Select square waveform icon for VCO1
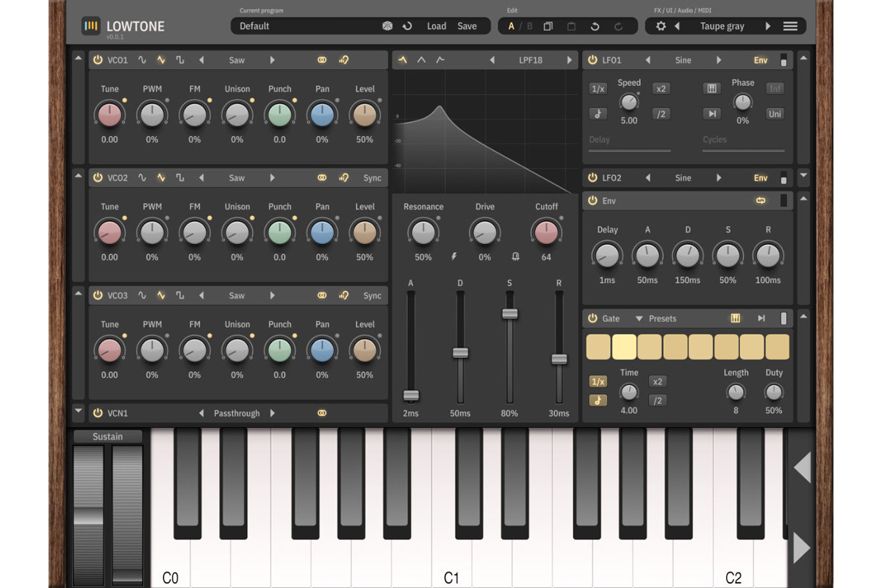The width and height of the screenshot is (882, 588). [x=179, y=60]
